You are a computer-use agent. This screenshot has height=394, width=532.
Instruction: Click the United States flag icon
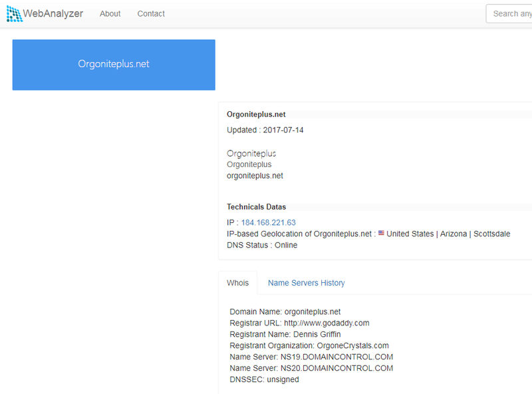[381, 233]
